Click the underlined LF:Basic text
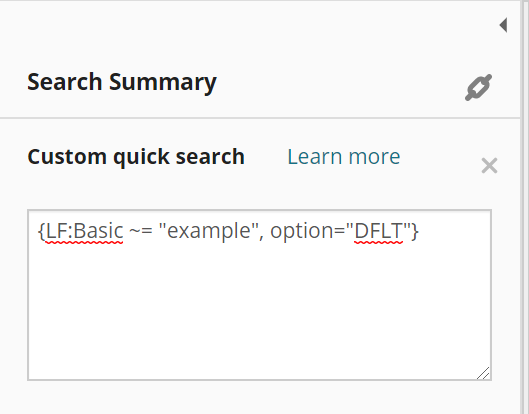 click(x=84, y=231)
